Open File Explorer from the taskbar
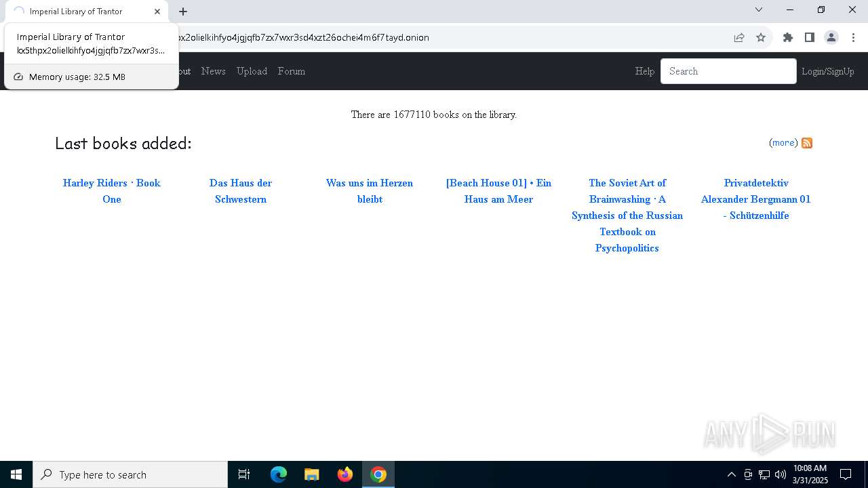 312,474
